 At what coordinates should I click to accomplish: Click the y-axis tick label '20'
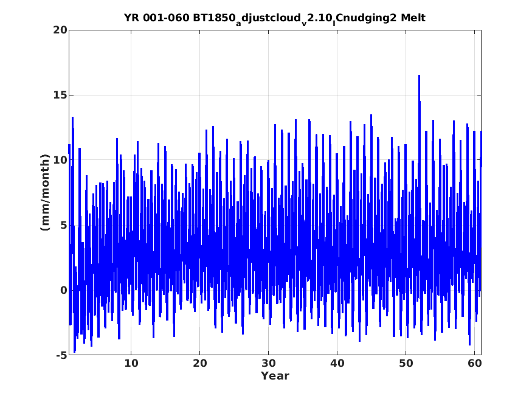tap(60, 30)
